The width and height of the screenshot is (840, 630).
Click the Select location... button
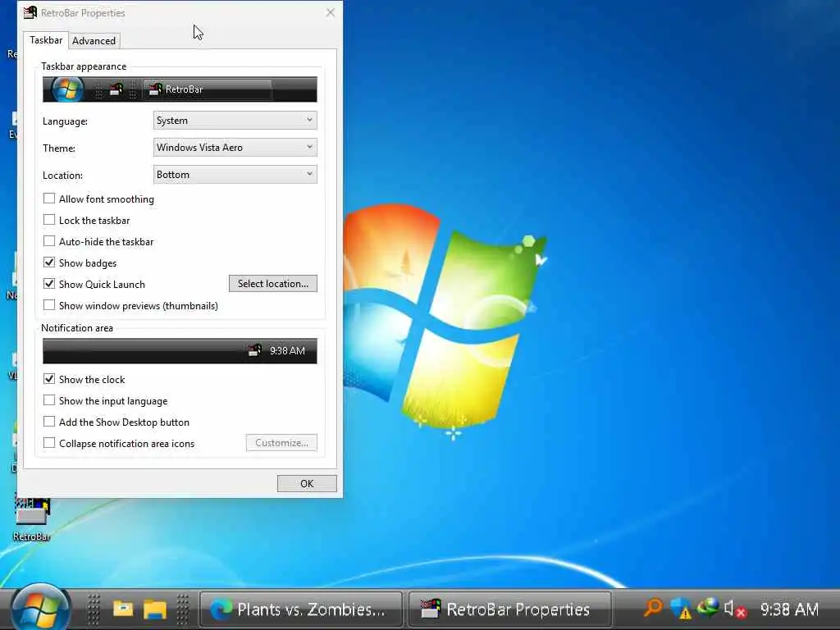(273, 283)
